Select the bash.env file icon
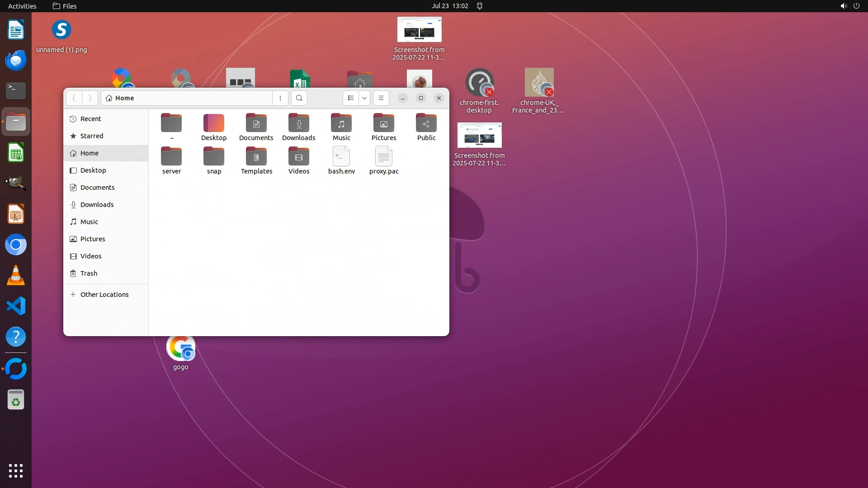Viewport: 868px width, 488px height. coord(341,157)
